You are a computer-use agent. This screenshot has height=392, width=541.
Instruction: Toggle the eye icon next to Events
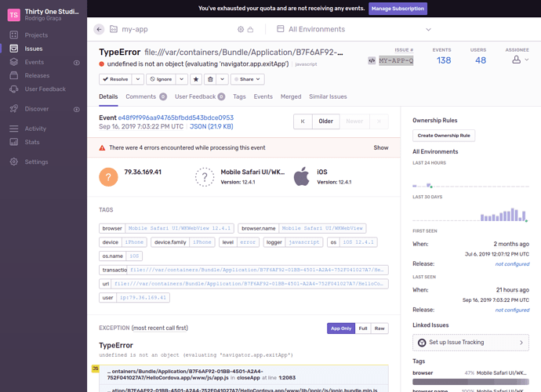click(77, 63)
